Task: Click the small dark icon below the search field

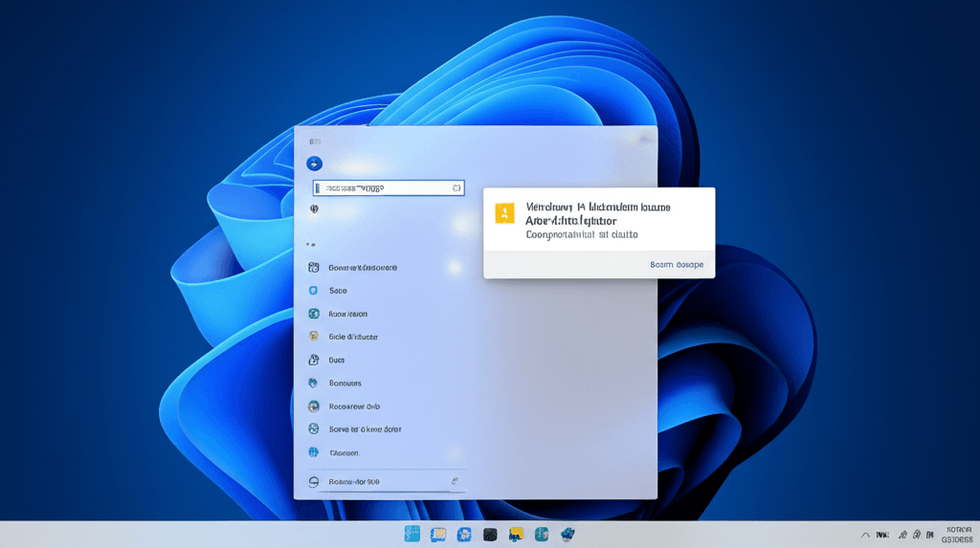Action: (x=314, y=209)
